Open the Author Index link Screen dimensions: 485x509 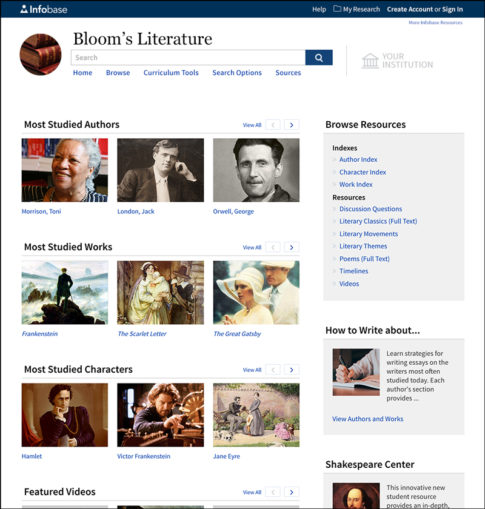[x=358, y=160]
